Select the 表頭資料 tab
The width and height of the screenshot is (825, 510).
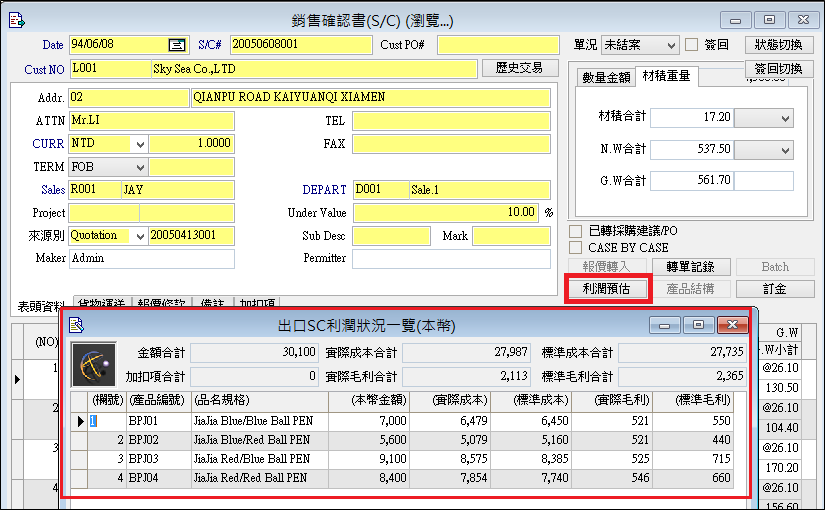click(41, 305)
